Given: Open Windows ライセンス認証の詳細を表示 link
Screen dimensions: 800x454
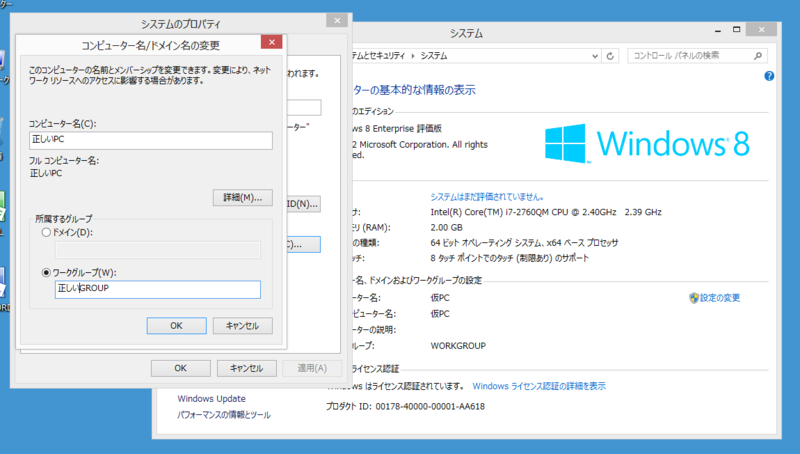Looking at the screenshot, I should tap(539, 386).
